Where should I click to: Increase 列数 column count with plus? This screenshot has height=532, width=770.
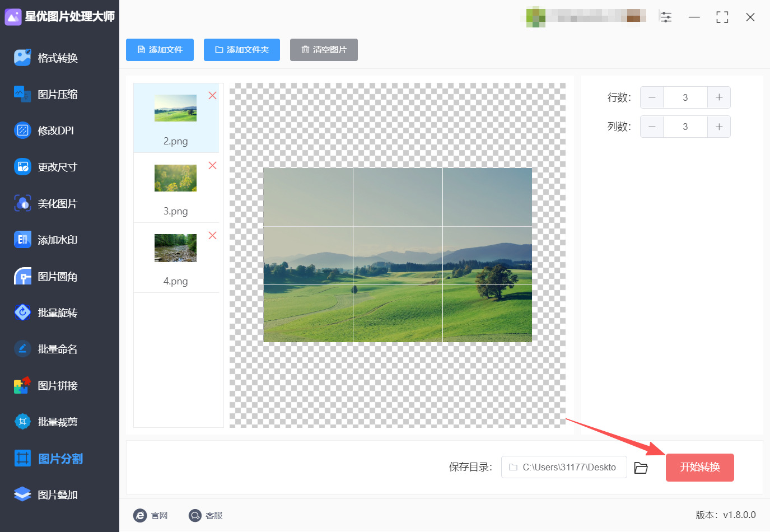pyautogui.click(x=719, y=127)
